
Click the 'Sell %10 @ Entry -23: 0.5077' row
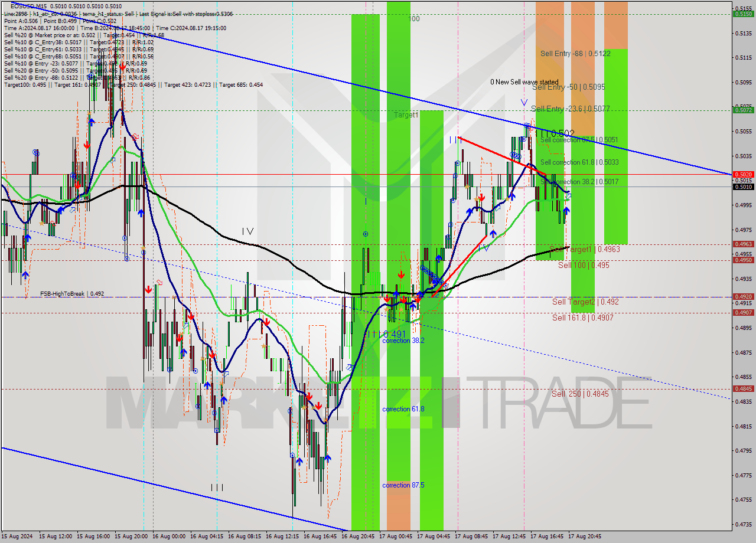(x=75, y=63)
